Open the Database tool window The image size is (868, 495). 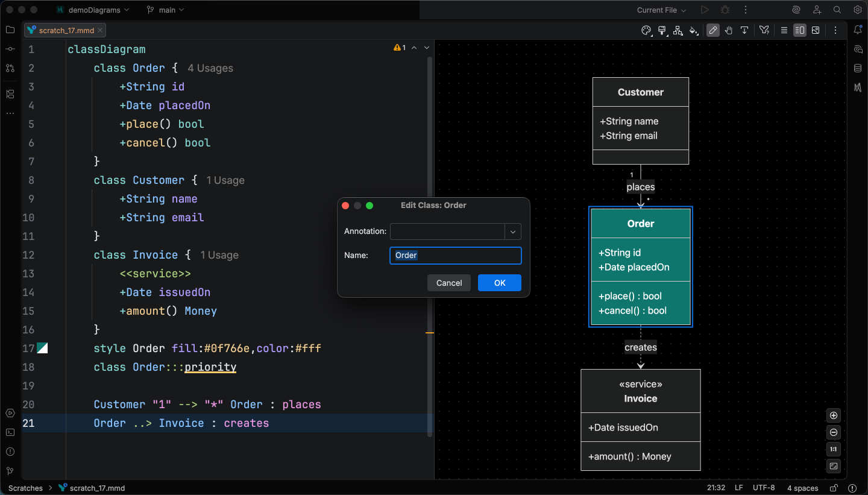858,68
